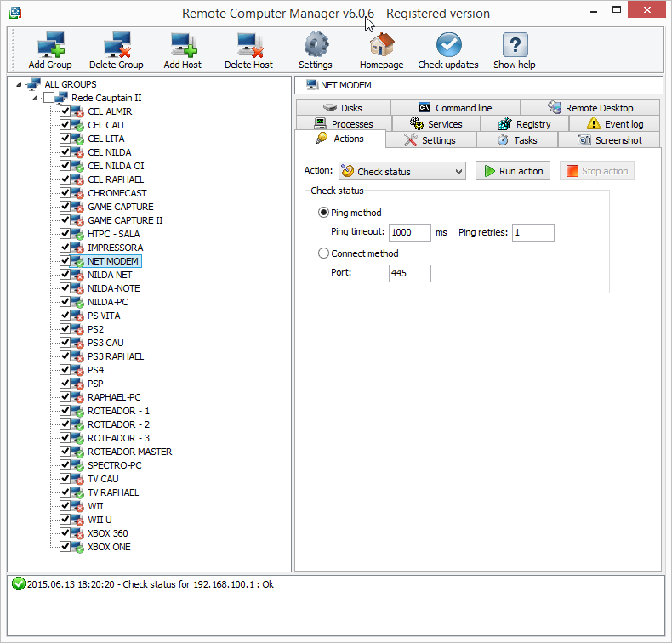This screenshot has width=672, height=643.
Task: Switch to the Tasks tab
Action: [517, 140]
